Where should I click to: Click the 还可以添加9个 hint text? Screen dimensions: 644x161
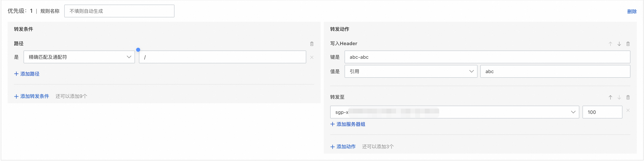point(71,96)
